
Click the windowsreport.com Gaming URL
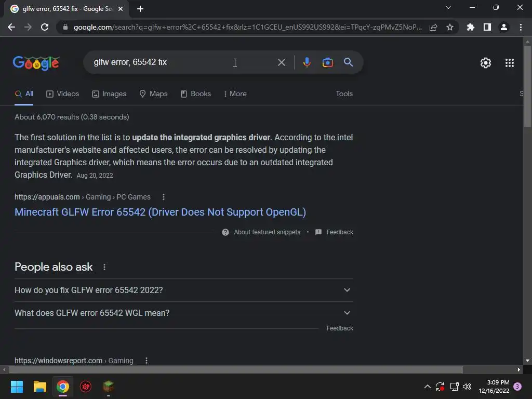click(74, 361)
